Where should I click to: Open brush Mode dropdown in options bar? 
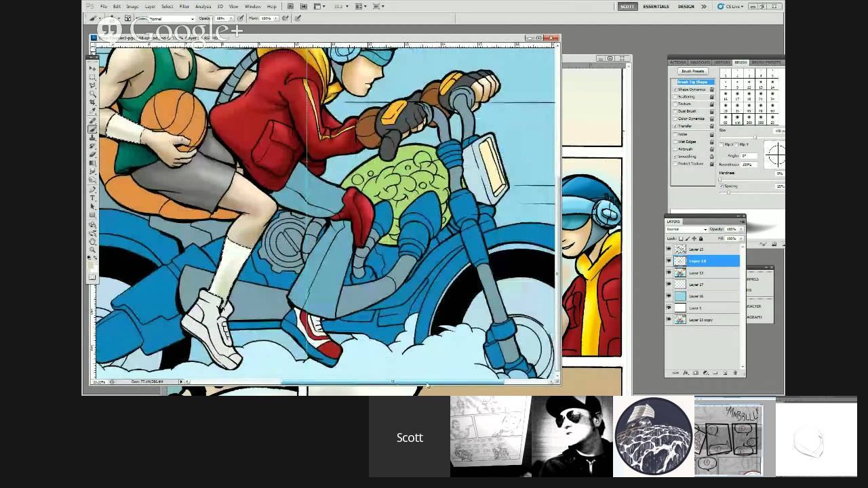point(172,19)
